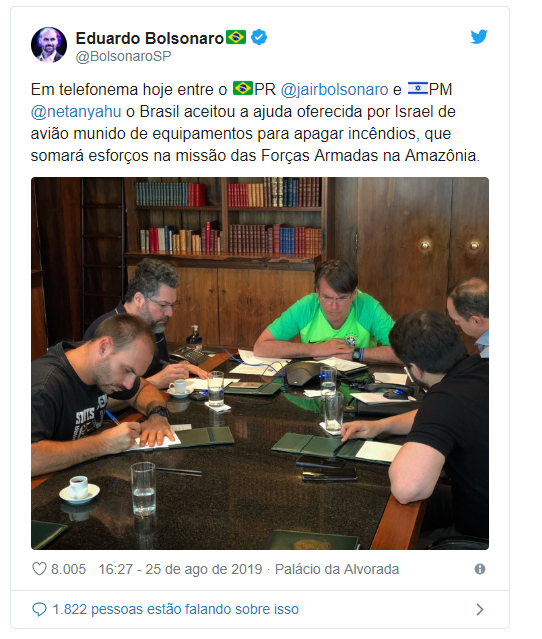Screen dimensions: 542x639
Task: Open the @netanyahu mention link
Action: point(76,112)
